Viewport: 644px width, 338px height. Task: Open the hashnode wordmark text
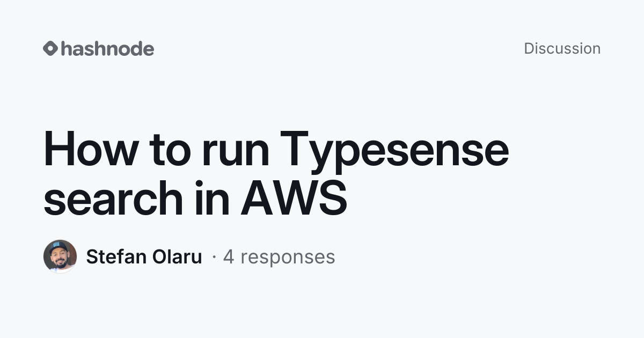coord(107,48)
